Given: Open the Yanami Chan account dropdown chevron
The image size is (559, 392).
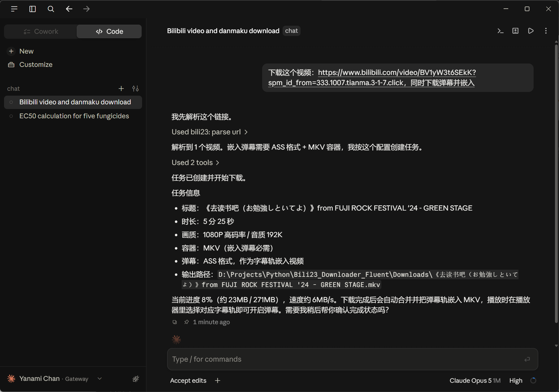Looking at the screenshot, I should 100,379.
